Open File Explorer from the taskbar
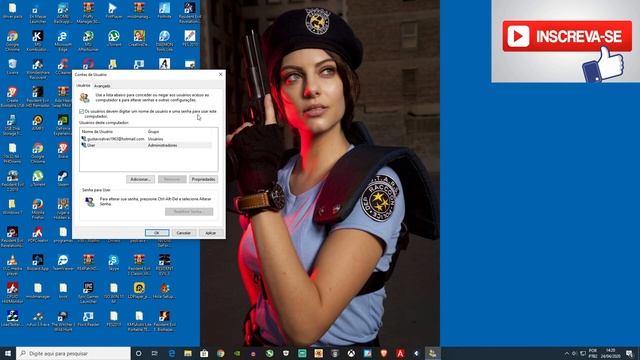The image size is (640, 360). 188,353
